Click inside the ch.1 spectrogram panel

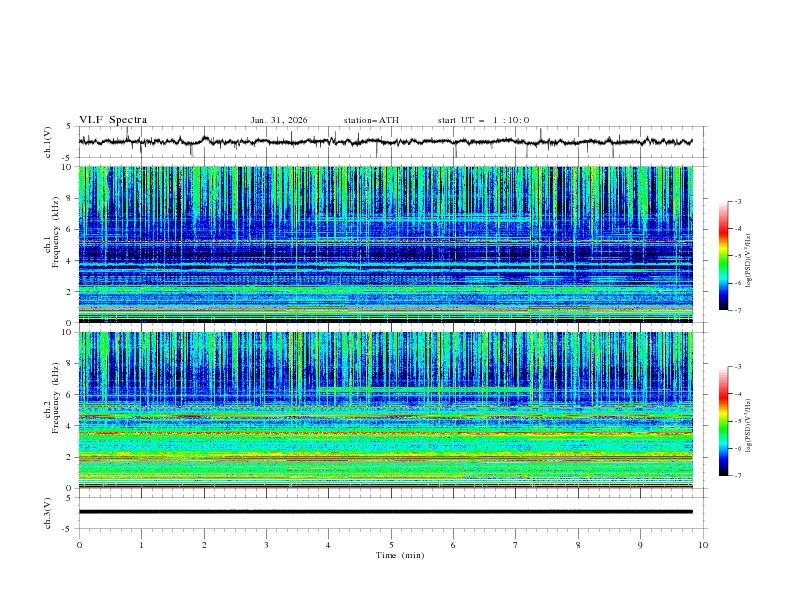pyautogui.click(x=386, y=244)
